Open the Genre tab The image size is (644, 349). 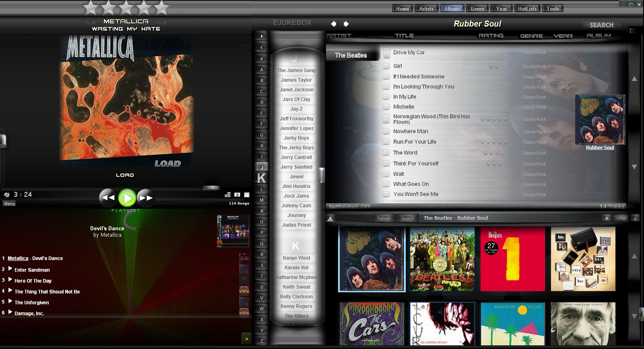(477, 8)
